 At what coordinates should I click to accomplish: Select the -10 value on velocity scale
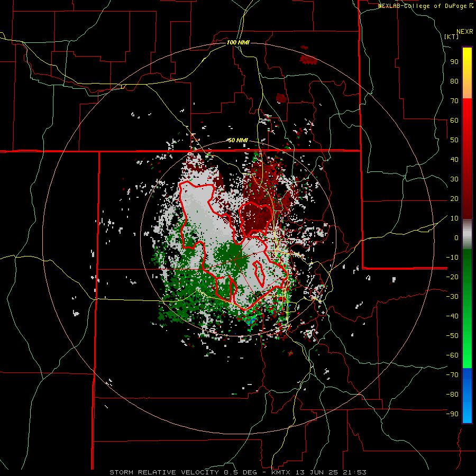[x=452, y=258]
